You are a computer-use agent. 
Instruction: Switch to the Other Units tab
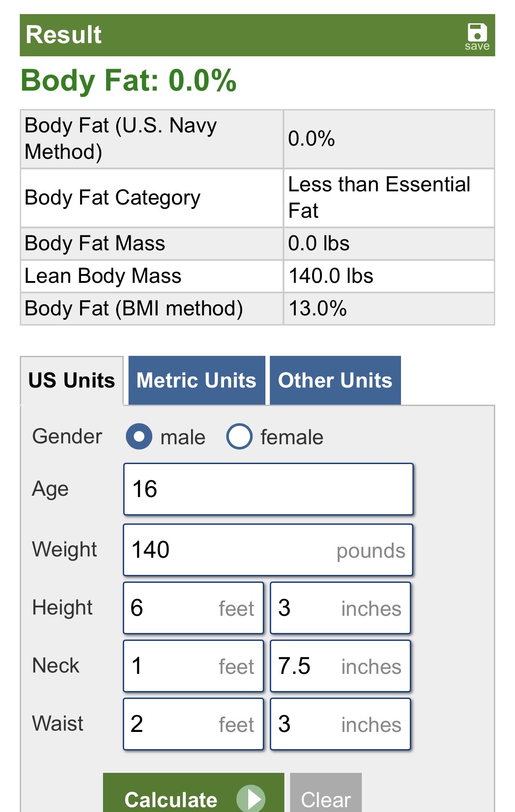(x=335, y=380)
